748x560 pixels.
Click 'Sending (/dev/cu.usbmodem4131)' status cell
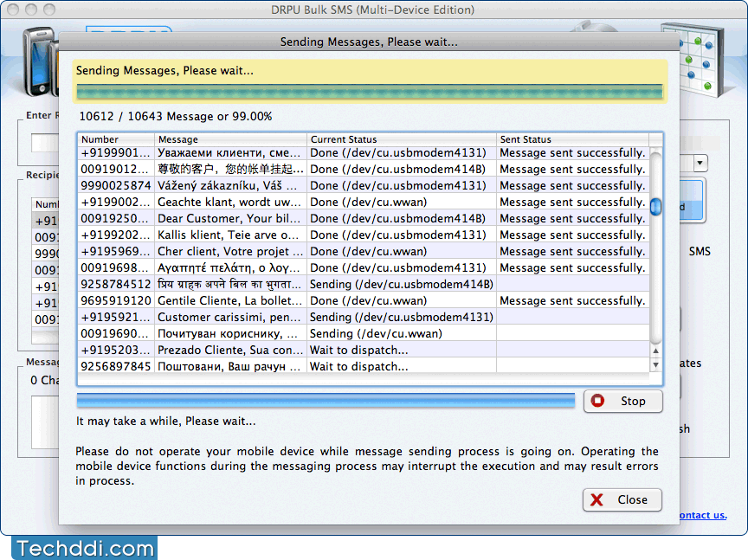401,317
